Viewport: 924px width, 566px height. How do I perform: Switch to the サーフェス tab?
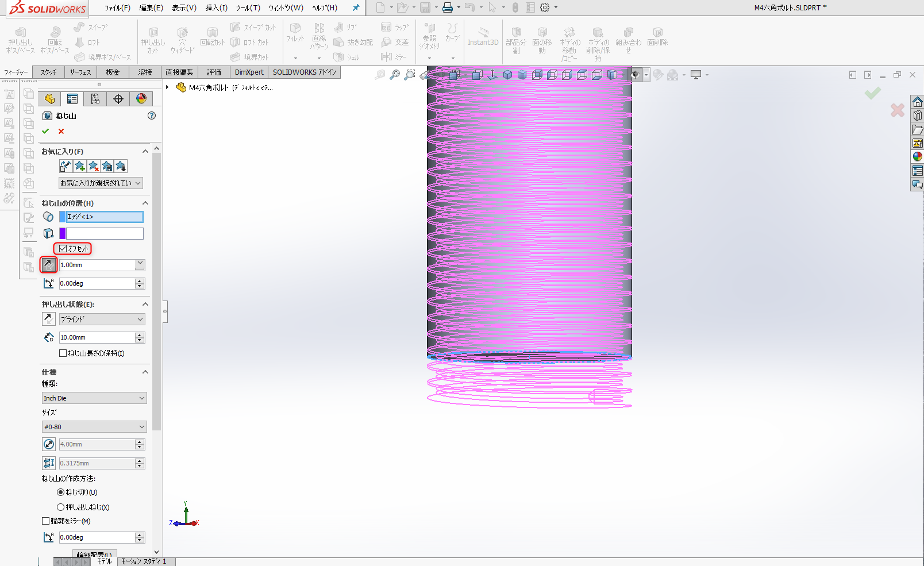80,72
